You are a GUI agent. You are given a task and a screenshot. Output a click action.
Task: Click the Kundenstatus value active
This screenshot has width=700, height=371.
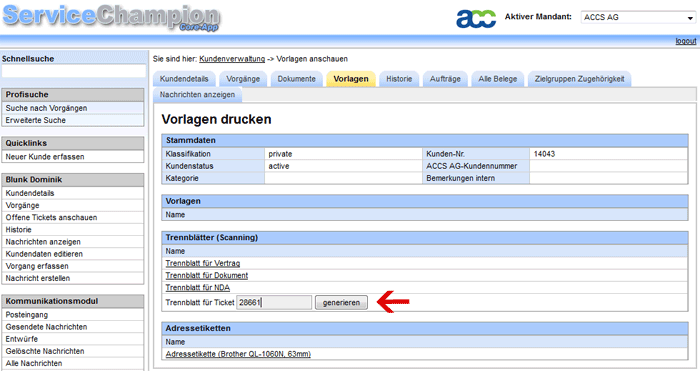point(279,166)
